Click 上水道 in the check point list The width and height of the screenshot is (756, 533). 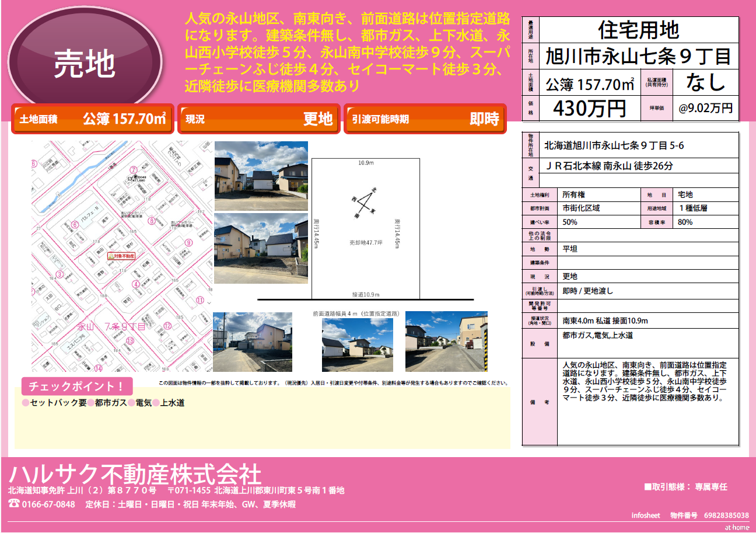173,403
